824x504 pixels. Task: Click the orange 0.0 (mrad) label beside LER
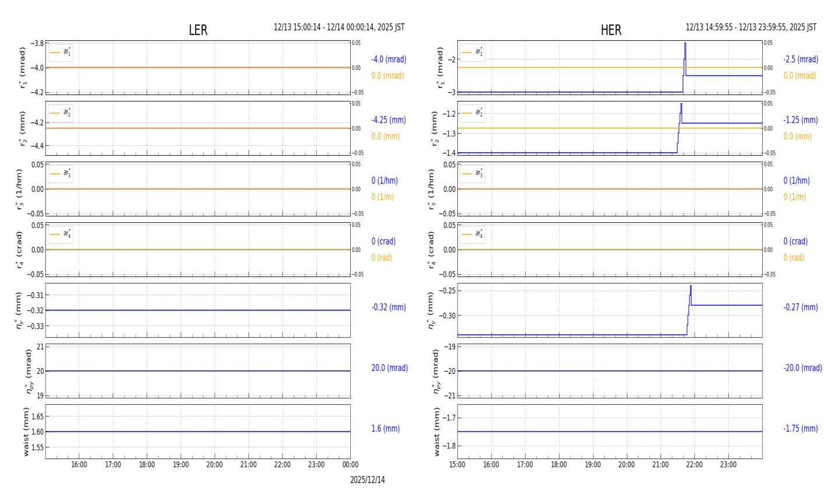pyautogui.click(x=387, y=76)
